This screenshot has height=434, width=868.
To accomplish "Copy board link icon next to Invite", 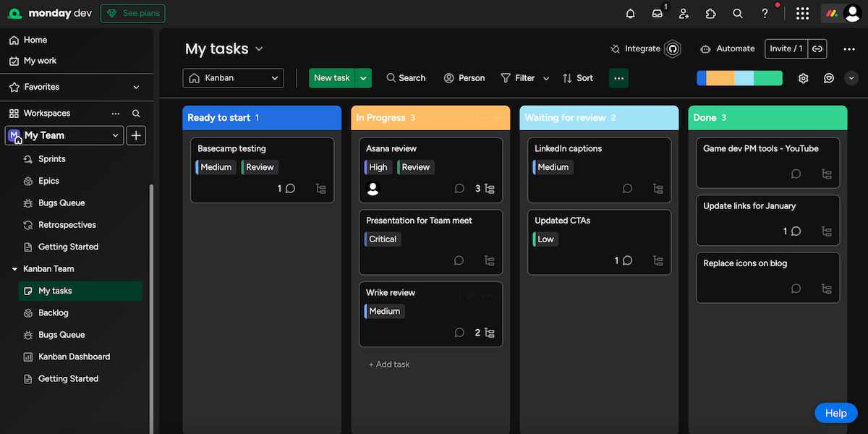I will 817,48.
